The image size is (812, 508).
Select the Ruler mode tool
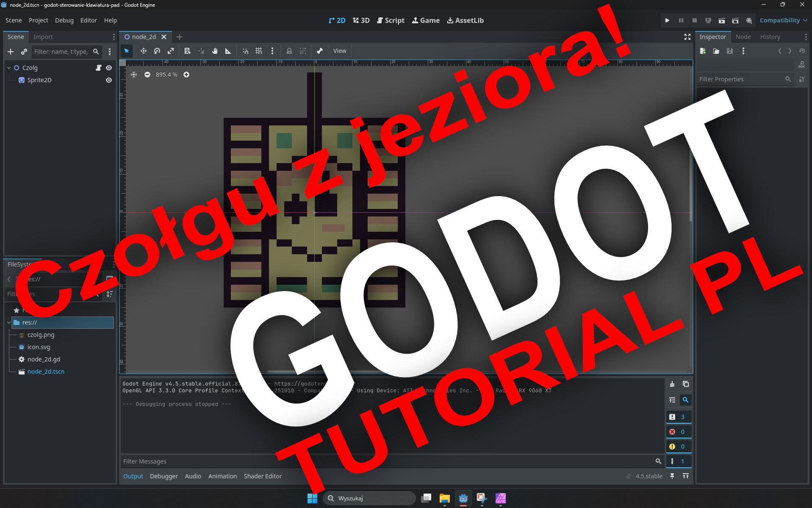(228, 51)
